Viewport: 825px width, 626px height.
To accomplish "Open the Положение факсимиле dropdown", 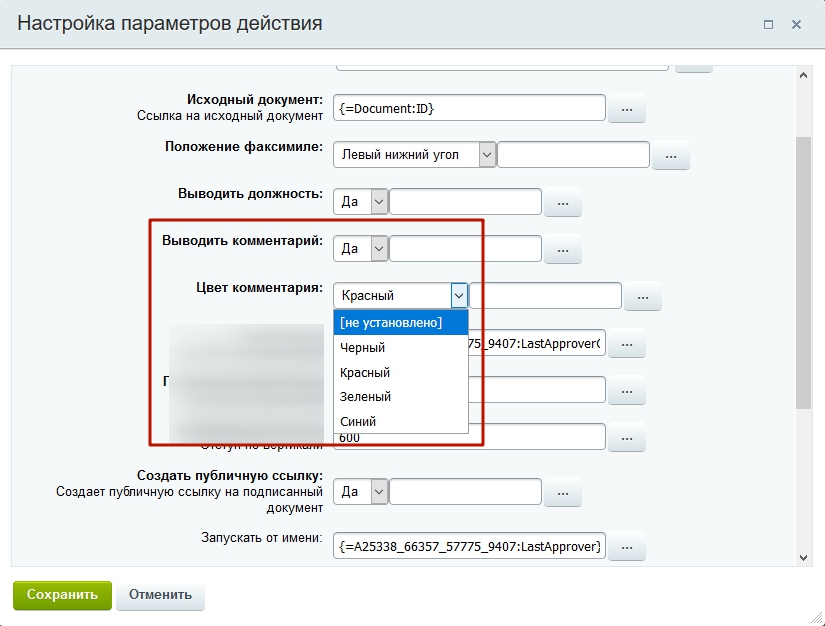I will pyautogui.click(x=415, y=155).
